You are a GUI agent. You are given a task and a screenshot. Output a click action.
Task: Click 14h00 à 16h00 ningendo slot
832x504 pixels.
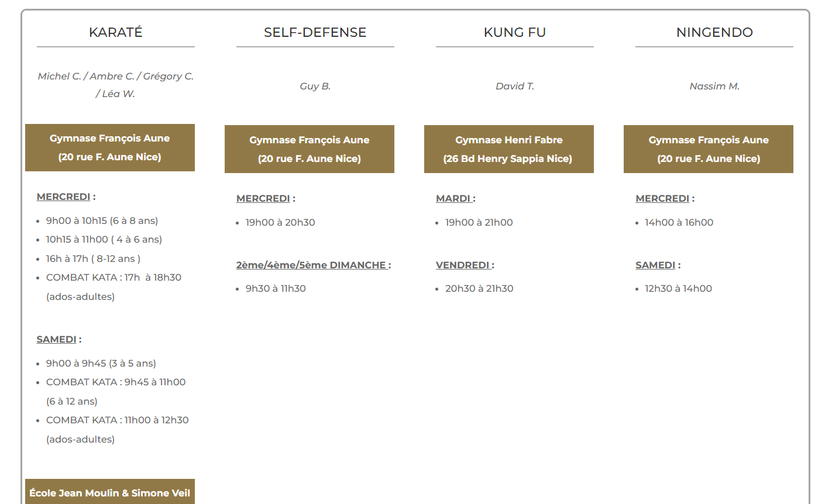[679, 223]
